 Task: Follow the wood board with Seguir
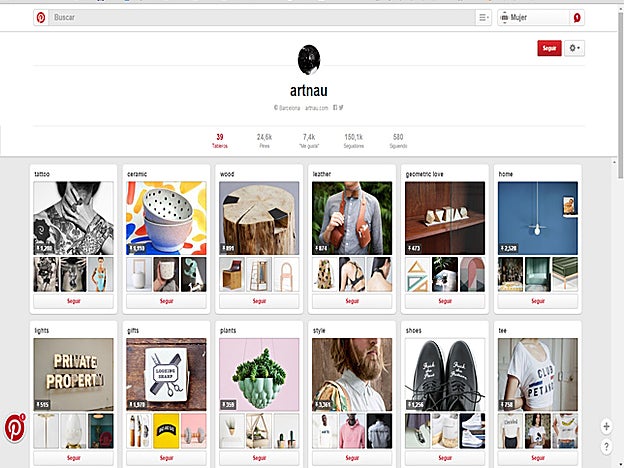coord(259,300)
